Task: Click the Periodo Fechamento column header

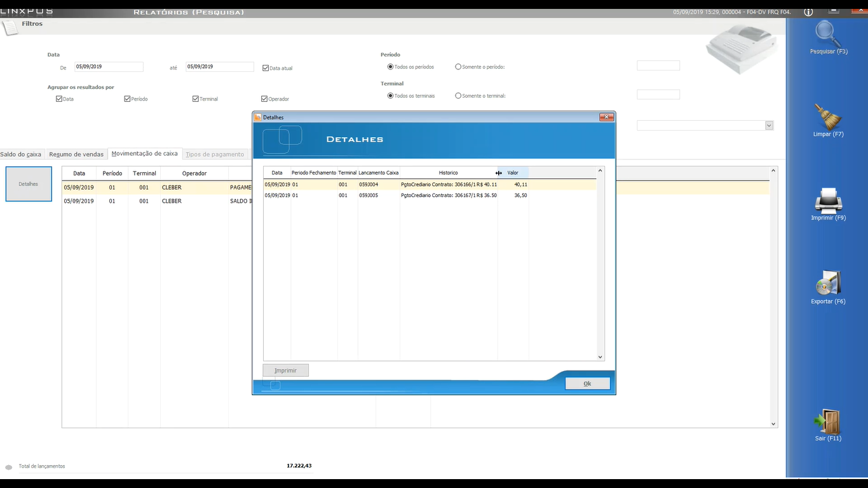Action: pos(314,173)
